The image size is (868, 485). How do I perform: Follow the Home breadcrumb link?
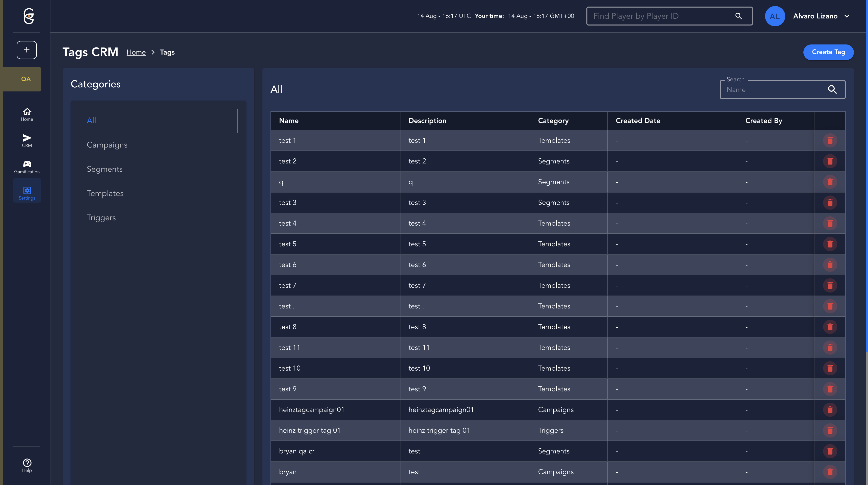coord(136,52)
